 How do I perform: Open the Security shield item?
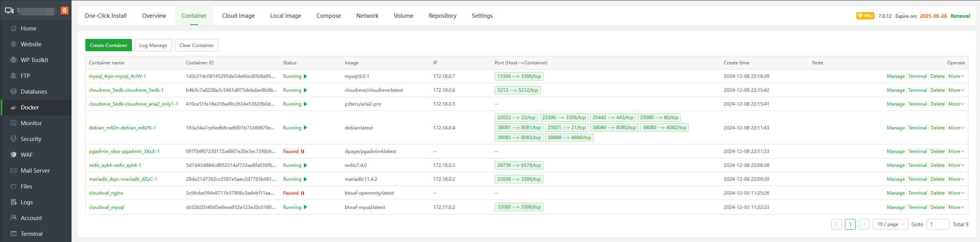tap(13, 139)
